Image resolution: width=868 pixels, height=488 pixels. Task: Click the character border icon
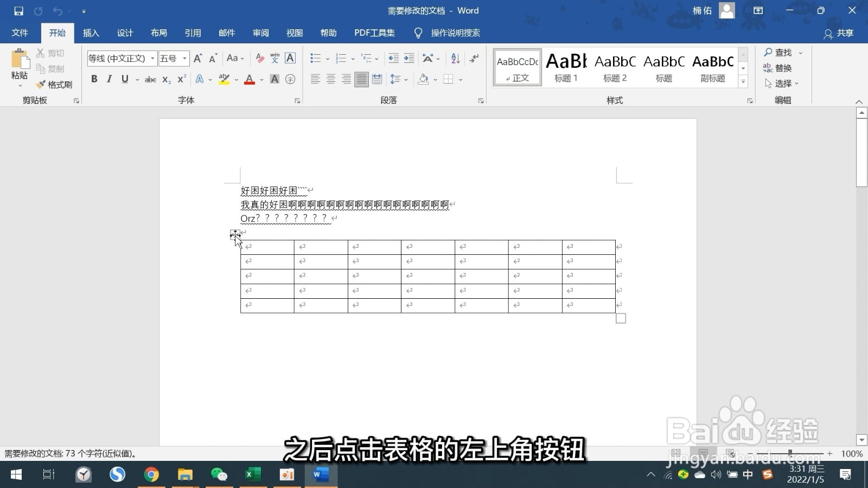click(x=290, y=58)
